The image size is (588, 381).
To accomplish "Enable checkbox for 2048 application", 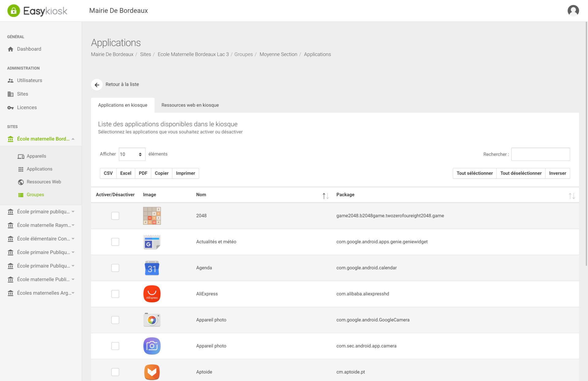I will coord(115,216).
